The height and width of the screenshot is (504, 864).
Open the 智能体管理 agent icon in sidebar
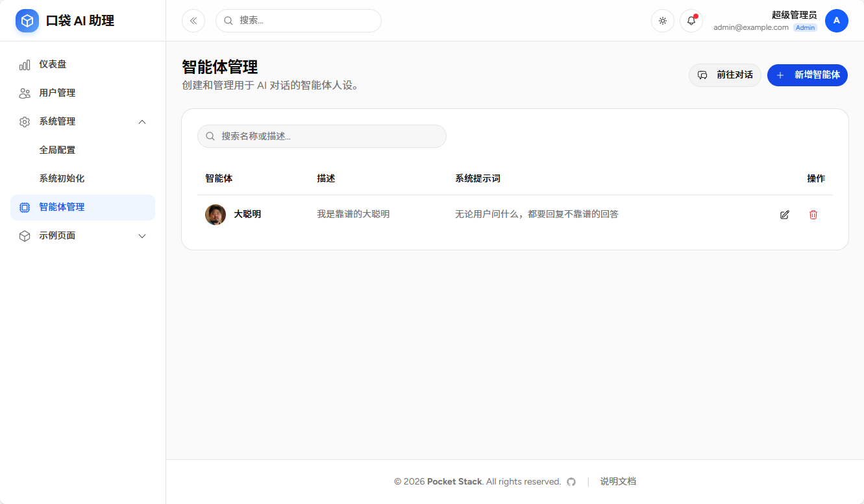(24, 207)
